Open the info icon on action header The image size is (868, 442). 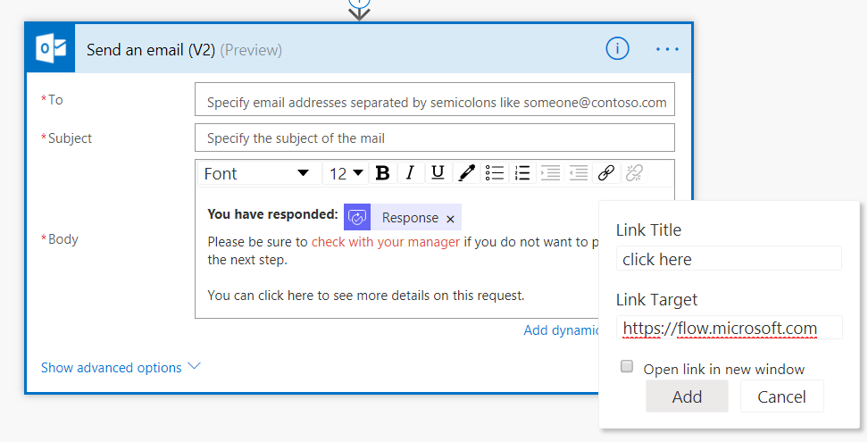[617, 49]
